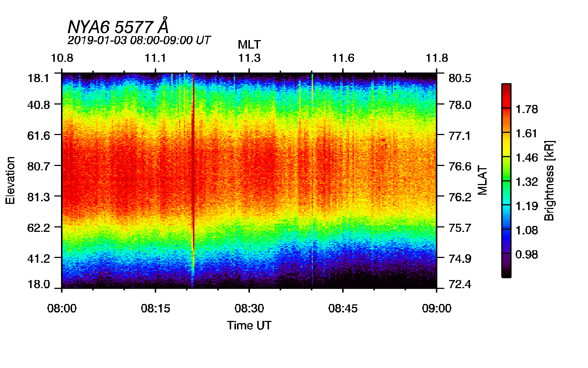Image resolution: width=588 pixels, height=368 pixels.
Task: Click the colorbar value "1.78"
Action: (527, 109)
